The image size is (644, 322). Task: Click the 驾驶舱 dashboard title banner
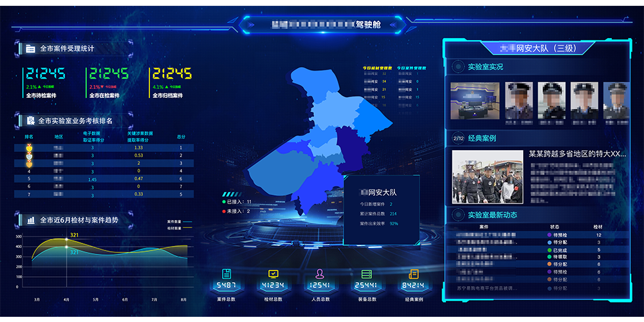pos(323,24)
